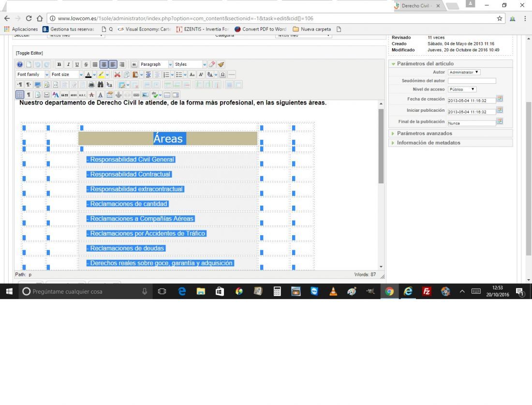Open Visual Economy bookmark

pyautogui.click(x=144, y=29)
